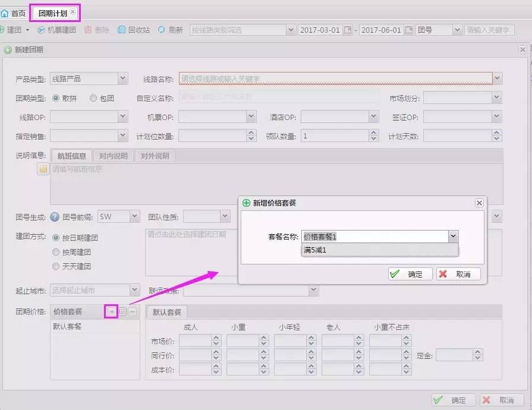Click the help icon beside 团号生成
Image resolution: width=532 pixels, height=410 pixels.
[x=55, y=217]
